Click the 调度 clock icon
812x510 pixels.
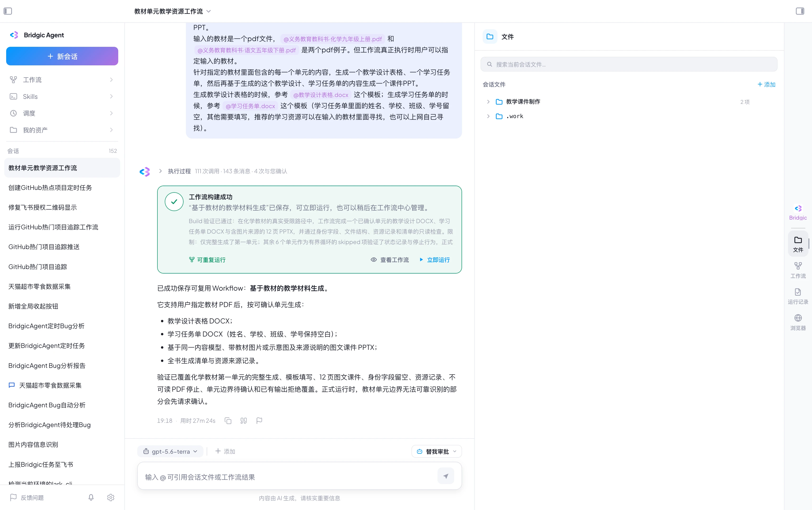point(14,113)
